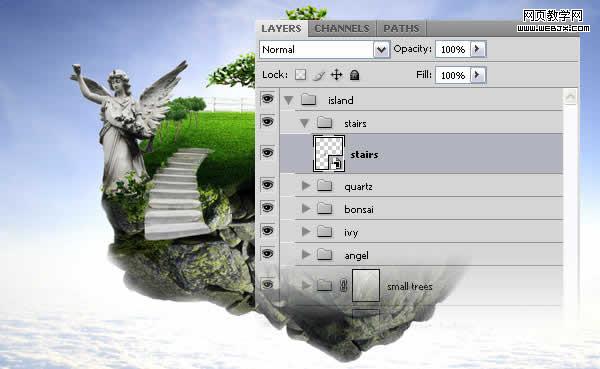This screenshot has width=600, height=369.
Task: Select the ivy group name
Action: tap(351, 232)
